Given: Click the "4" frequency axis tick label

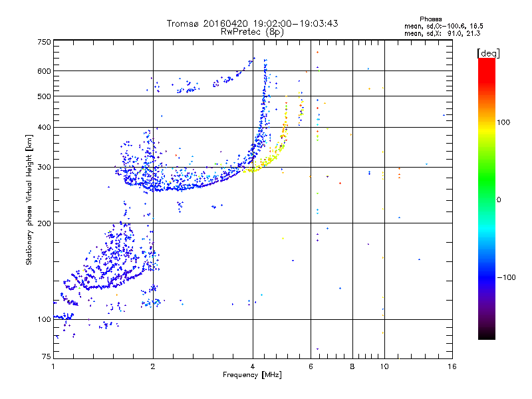Looking at the screenshot, I should point(253,366).
